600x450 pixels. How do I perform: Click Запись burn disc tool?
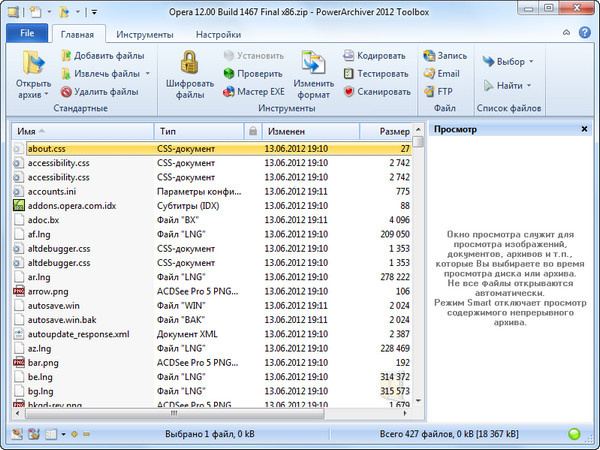point(445,56)
